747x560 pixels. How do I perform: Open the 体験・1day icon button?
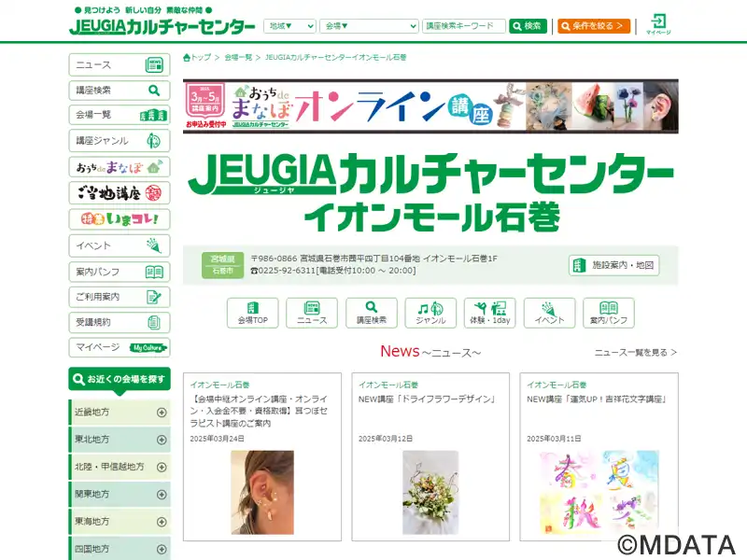click(489, 313)
